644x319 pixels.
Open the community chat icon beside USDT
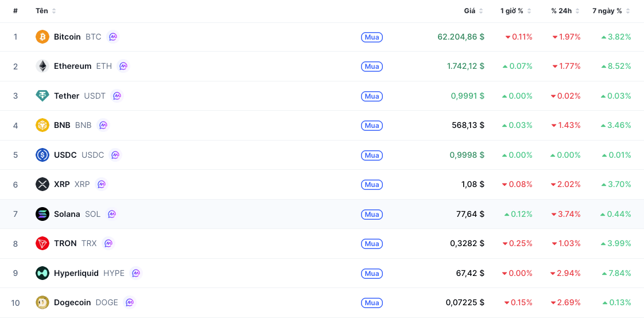(117, 96)
